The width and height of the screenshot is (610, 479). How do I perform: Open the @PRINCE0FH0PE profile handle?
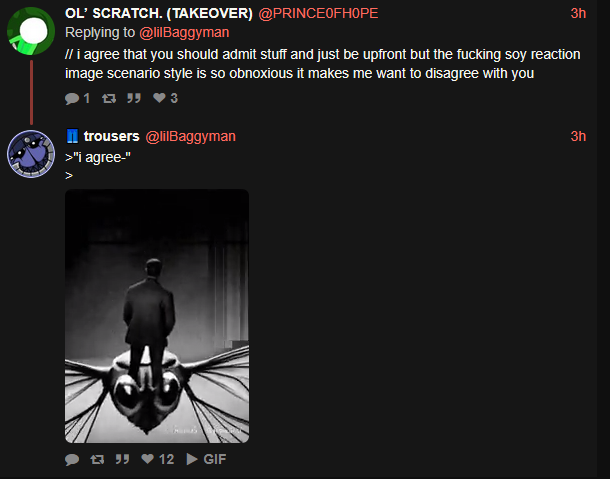(318, 14)
